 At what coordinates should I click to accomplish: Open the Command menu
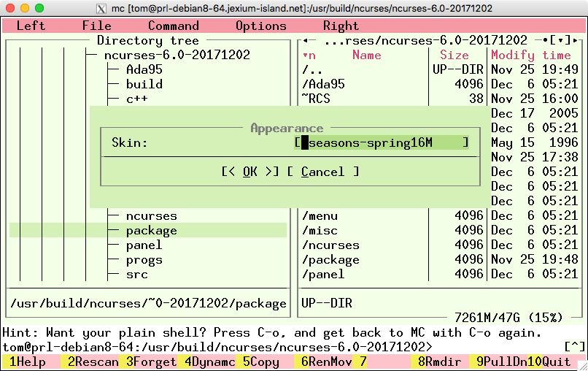pyautogui.click(x=173, y=26)
